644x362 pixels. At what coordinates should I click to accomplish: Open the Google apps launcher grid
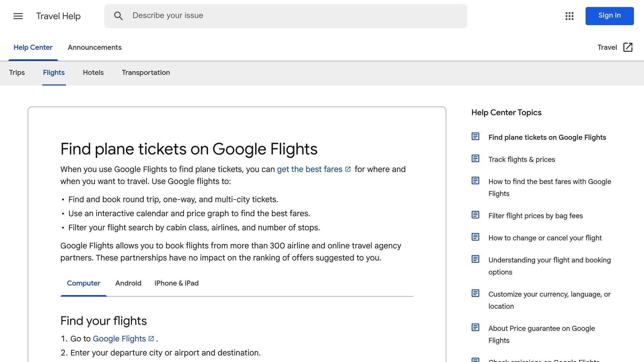[x=569, y=16]
